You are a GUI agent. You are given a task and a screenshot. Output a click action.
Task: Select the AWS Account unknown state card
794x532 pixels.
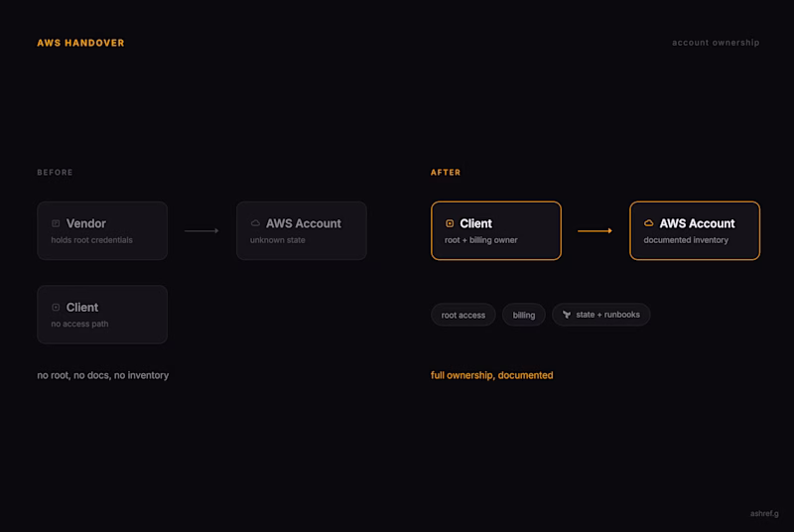302,231
